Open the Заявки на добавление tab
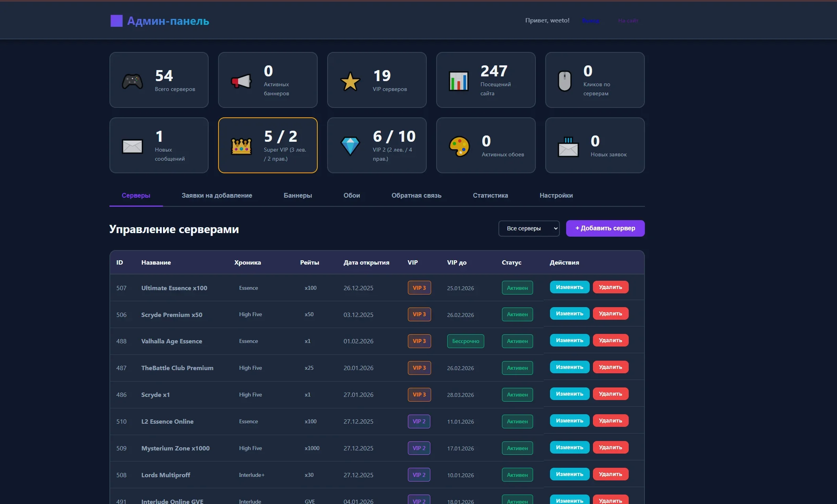This screenshot has height=504, width=837. (x=217, y=195)
